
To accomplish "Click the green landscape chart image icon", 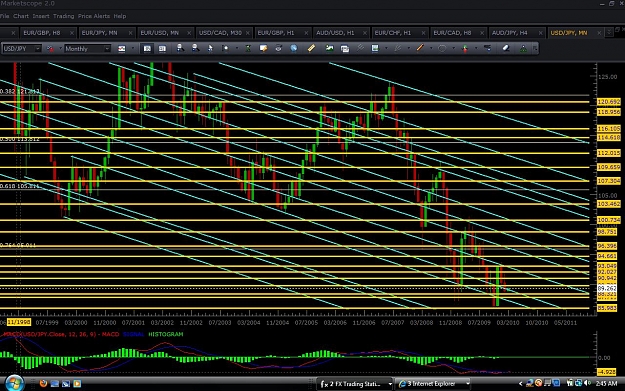I will pos(330,48).
